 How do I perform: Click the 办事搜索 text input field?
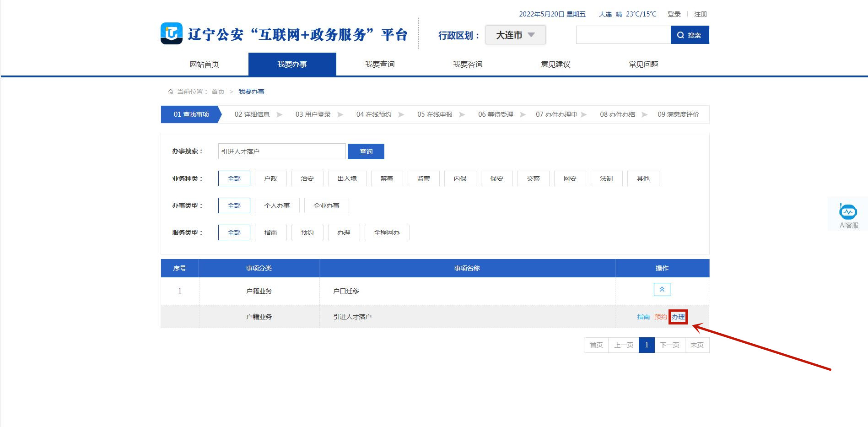click(281, 151)
